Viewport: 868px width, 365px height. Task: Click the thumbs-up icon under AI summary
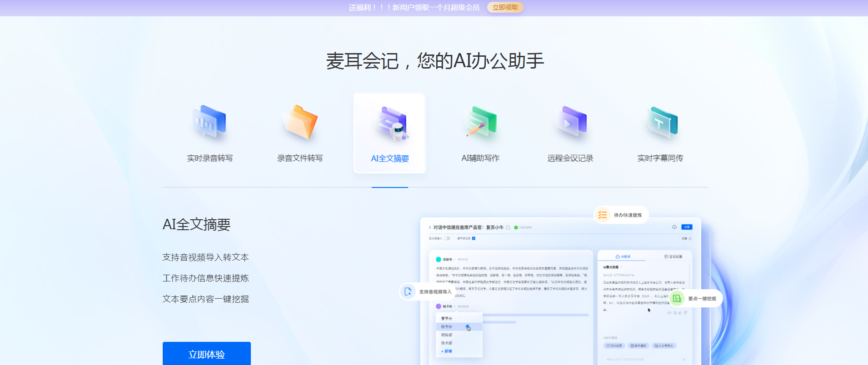[x=680, y=313]
